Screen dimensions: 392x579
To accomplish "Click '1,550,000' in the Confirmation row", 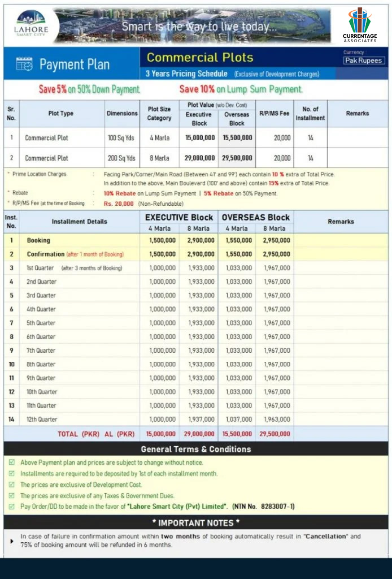I will click(x=238, y=254).
